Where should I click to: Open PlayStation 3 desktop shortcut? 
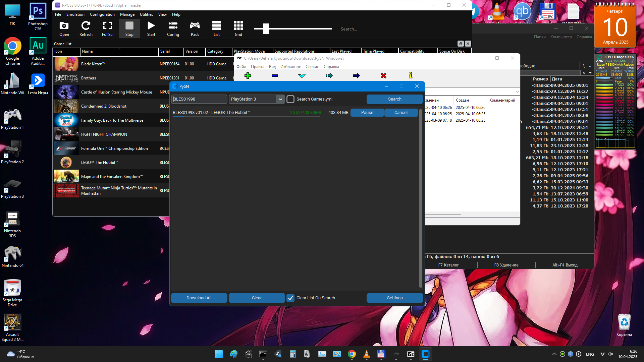click(x=12, y=188)
